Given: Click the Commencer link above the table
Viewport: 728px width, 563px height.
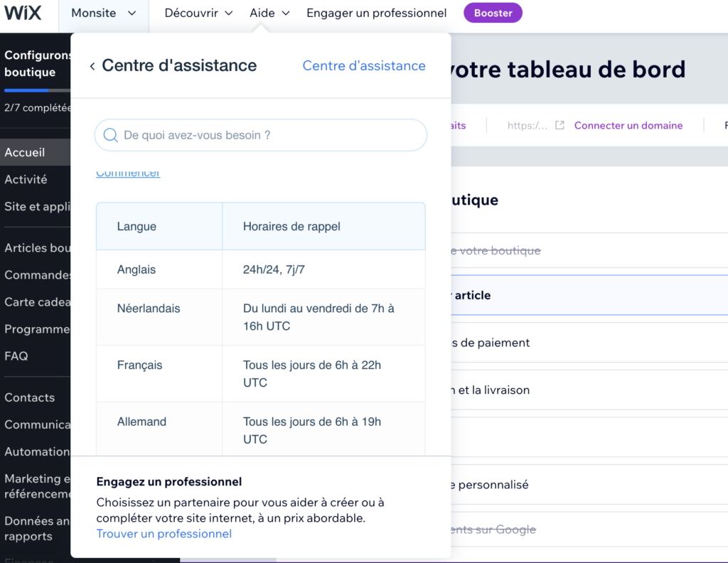Looking at the screenshot, I should pyautogui.click(x=129, y=174).
